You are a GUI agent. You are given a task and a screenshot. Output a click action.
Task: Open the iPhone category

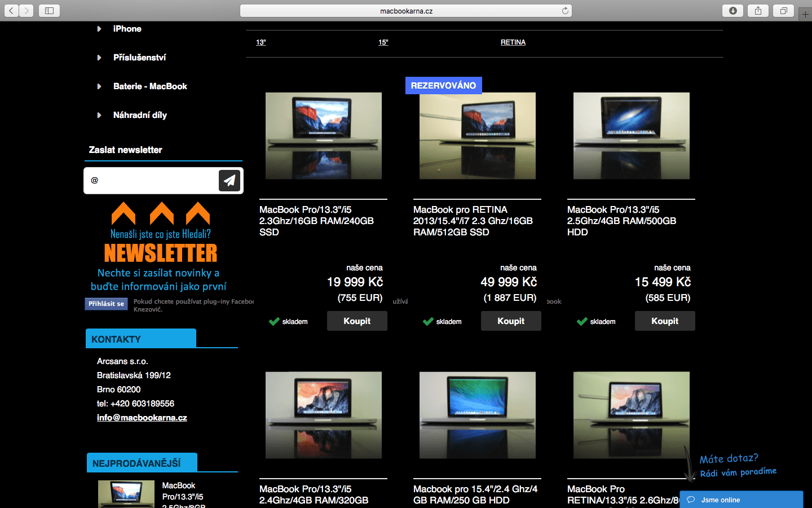tap(127, 29)
